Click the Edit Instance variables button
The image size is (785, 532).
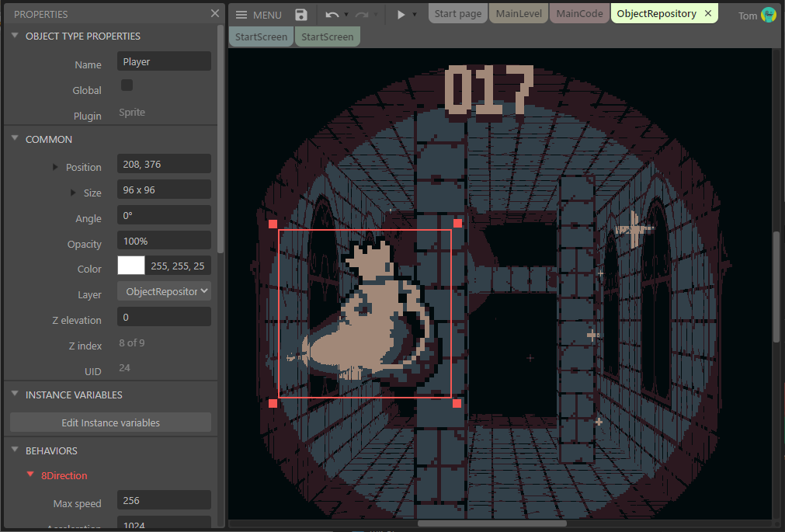click(109, 422)
